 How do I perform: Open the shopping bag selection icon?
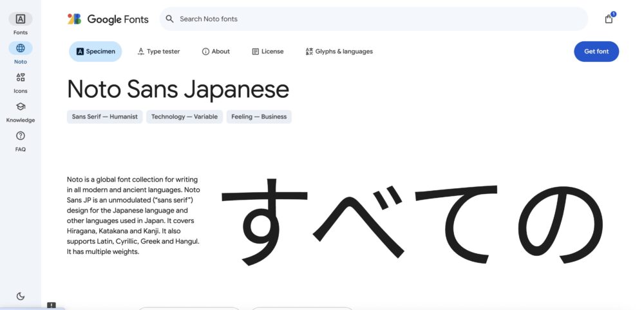point(609,19)
